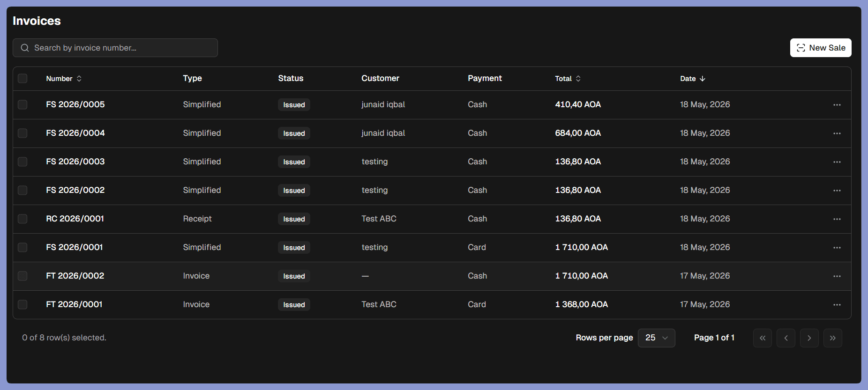
Task: Click the Type column header
Action: pyautogui.click(x=192, y=78)
